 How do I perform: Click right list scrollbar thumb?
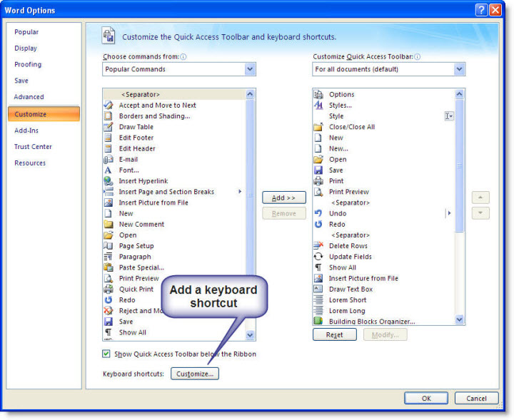point(460,166)
